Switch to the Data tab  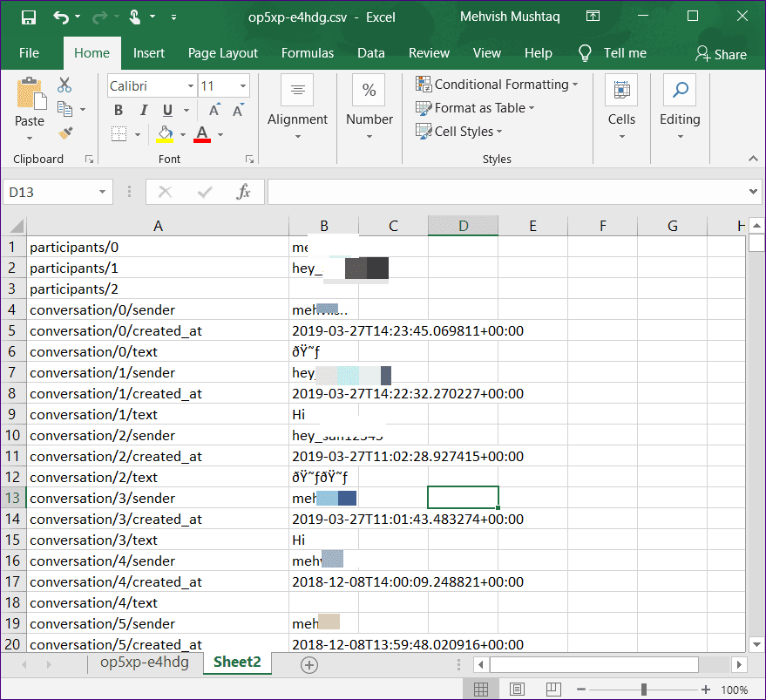tap(370, 53)
